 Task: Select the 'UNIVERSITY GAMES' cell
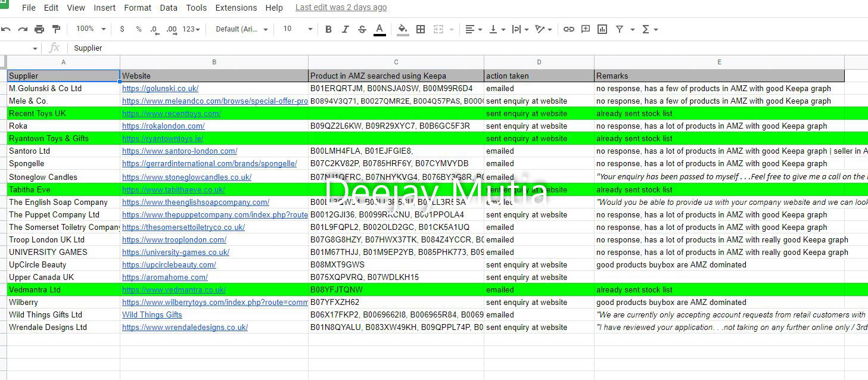point(63,252)
